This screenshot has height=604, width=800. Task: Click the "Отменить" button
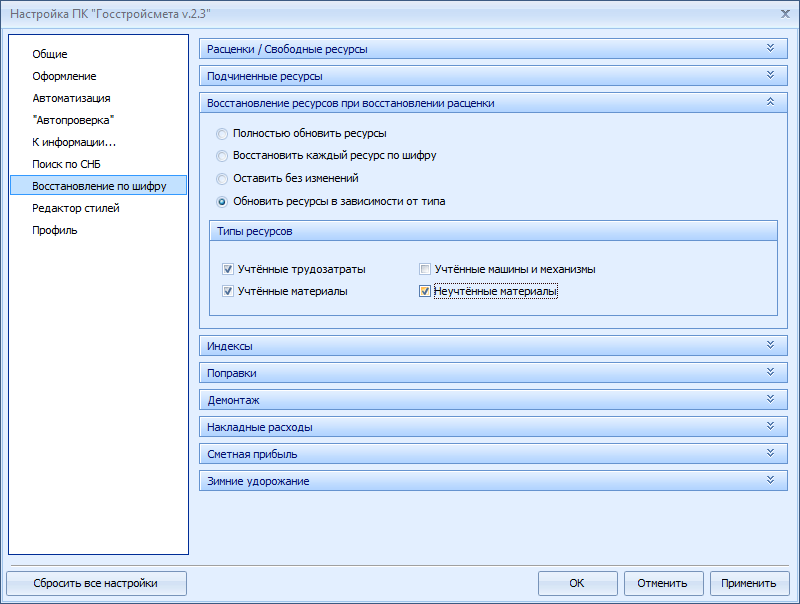click(x=663, y=583)
